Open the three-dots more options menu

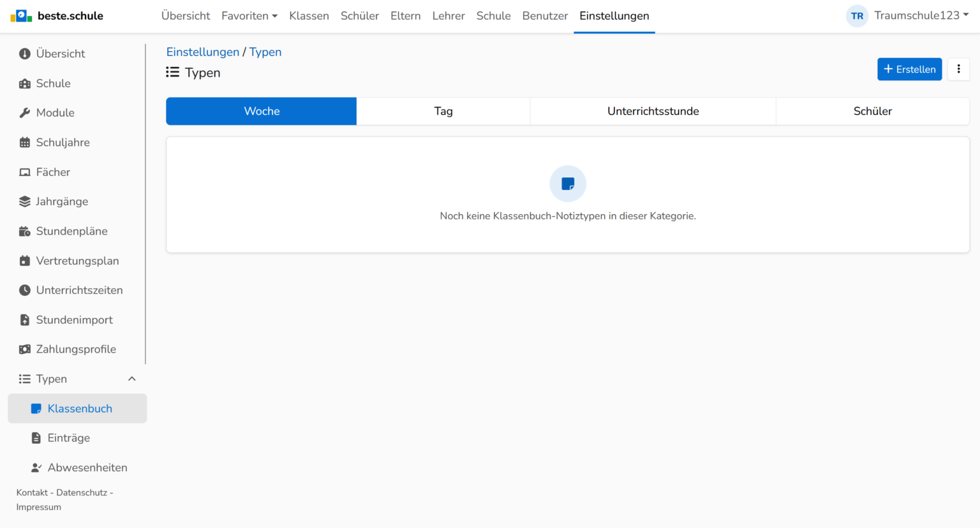pyautogui.click(x=958, y=69)
